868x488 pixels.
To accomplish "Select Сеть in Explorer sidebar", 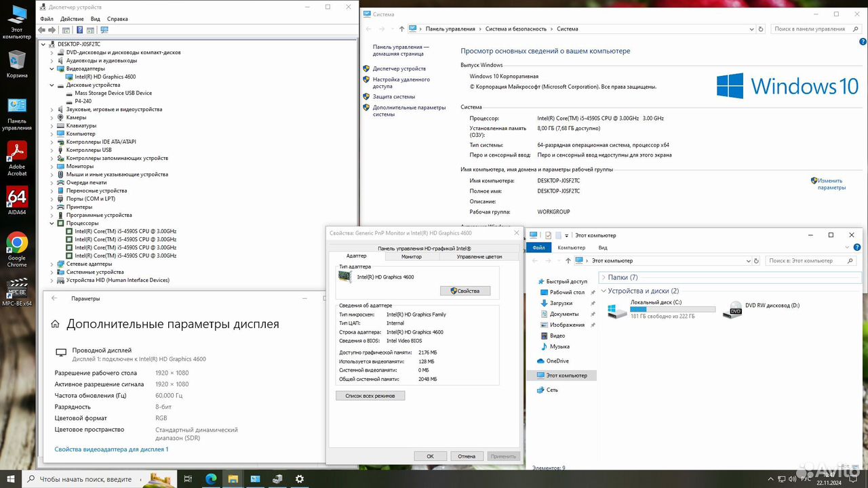I will tap(552, 390).
